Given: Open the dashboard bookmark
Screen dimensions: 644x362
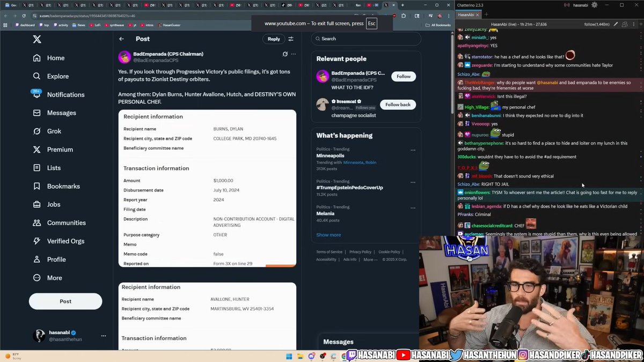Looking at the screenshot, I should [x=25, y=25].
